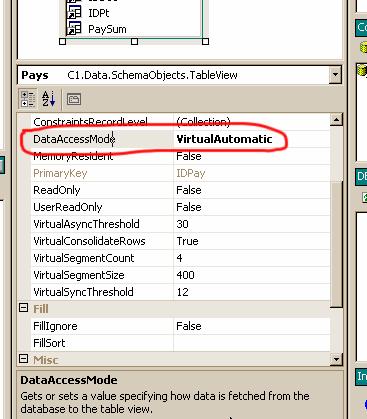
Task: Click the IDPt field name
Action: point(99,13)
